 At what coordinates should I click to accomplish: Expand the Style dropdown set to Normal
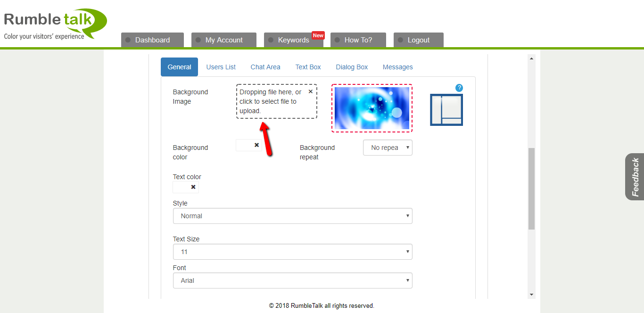pos(292,216)
